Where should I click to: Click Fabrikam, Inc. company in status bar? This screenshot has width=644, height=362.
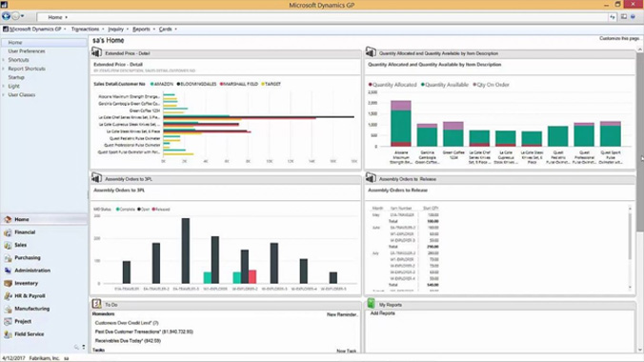pyautogui.click(x=45, y=358)
